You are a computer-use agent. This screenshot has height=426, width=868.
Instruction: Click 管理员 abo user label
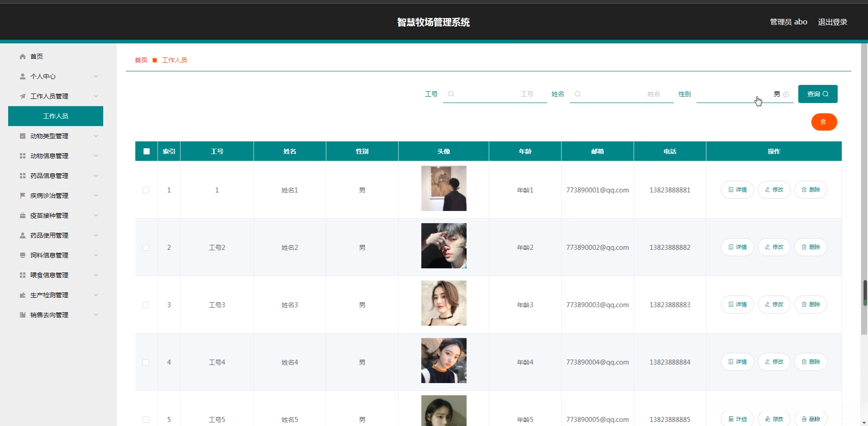click(x=788, y=22)
